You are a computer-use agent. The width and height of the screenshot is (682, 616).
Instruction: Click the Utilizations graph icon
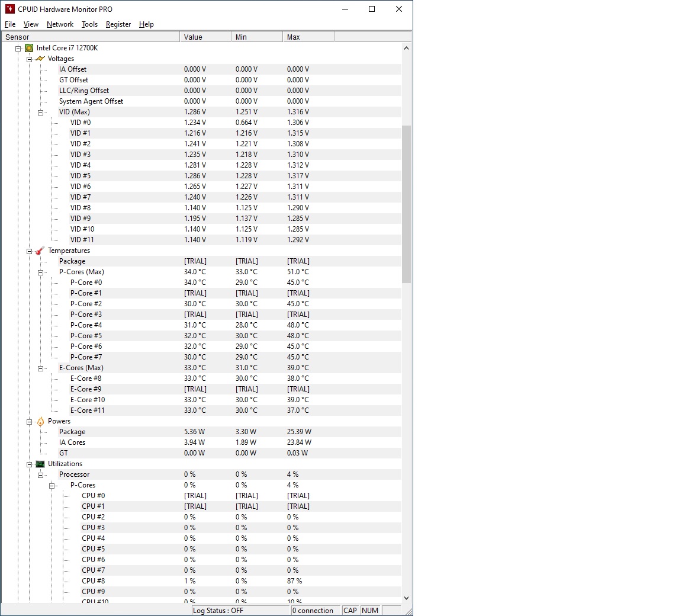click(x=40, y=464)
